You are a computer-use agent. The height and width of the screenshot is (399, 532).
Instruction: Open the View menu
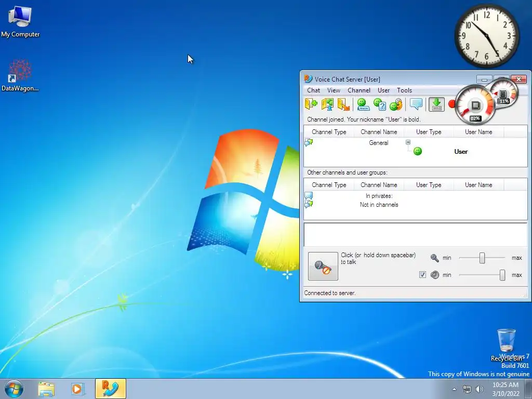coord(334,90)
